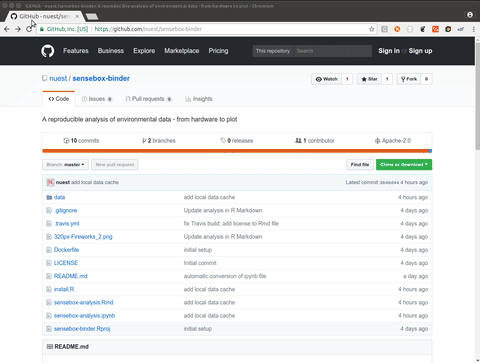Image resolution: width=480 pixels, height=363 pixels.
Task: Open the Pull requests tab
Action: pos(148,99)
